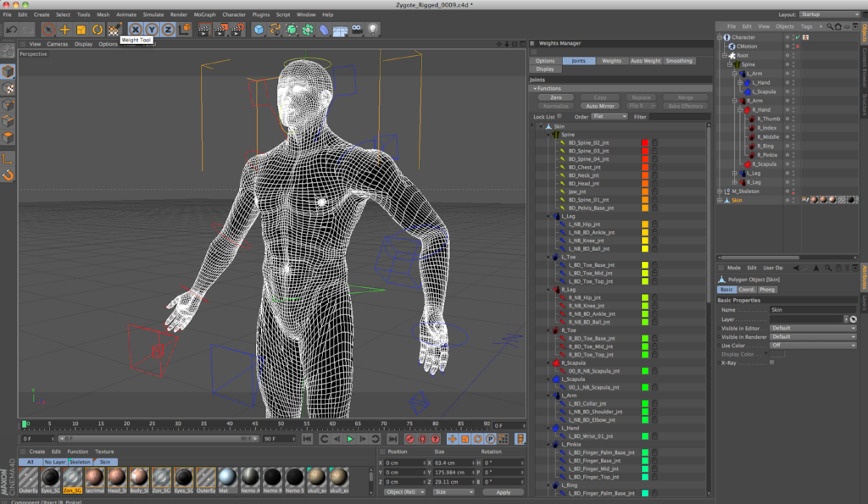Screen dimensions: 868x504
Task: Enable the Lock List checkbox
Action: (x=561, y=117)
